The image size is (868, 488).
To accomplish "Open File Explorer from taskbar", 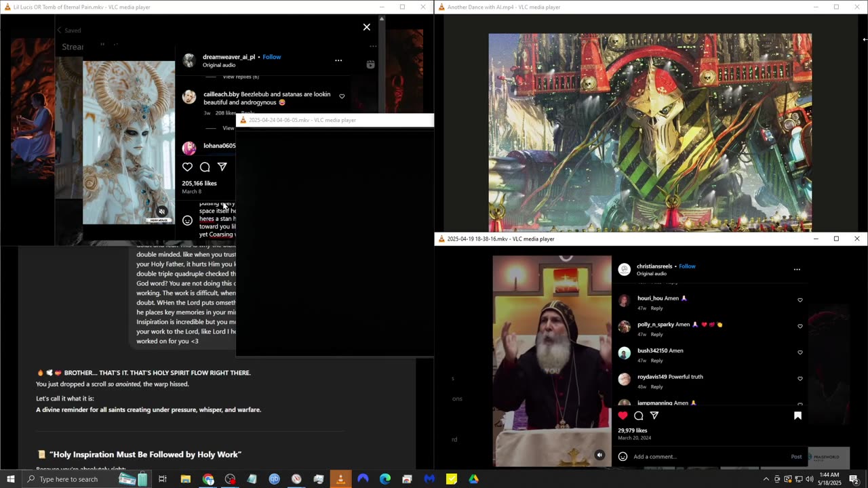I will click(x=186, y=479).
